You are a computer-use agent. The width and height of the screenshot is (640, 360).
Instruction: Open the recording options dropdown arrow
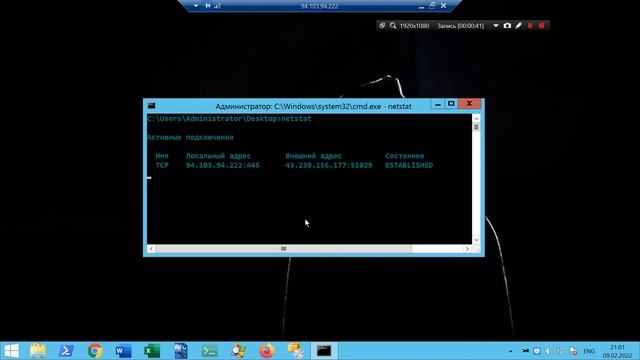[496, 25]
